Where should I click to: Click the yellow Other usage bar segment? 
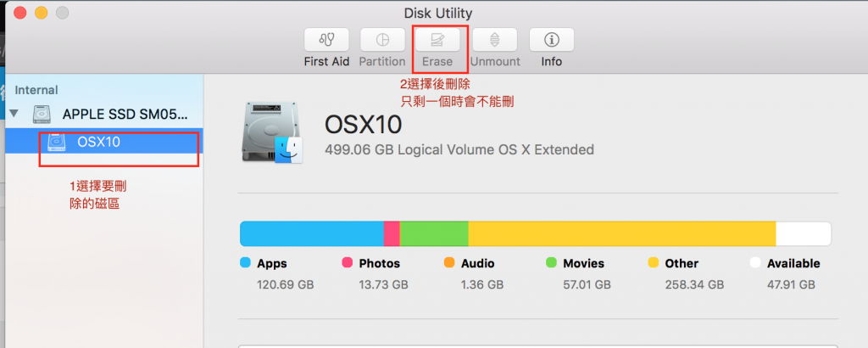621,234
